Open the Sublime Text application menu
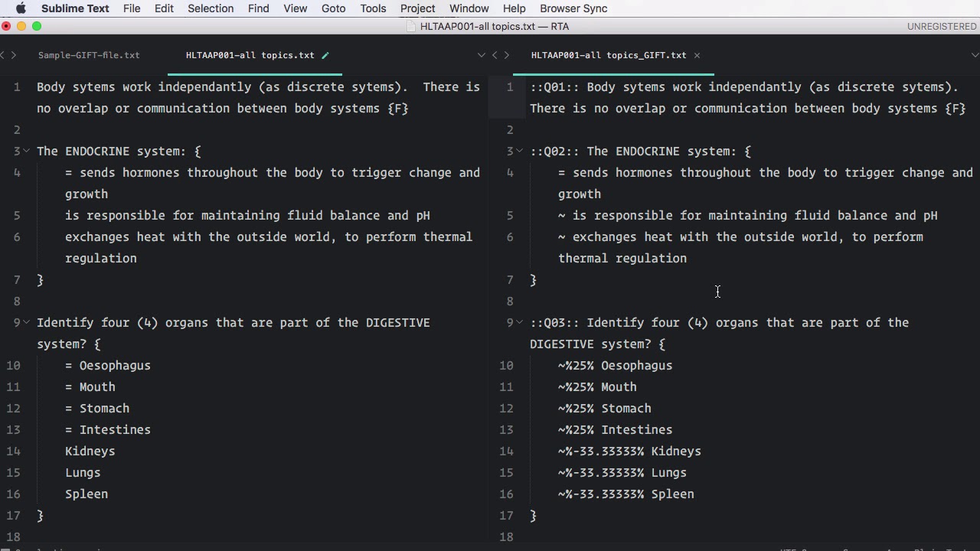This screenshot has height=551, width=980. coord(75,8)
